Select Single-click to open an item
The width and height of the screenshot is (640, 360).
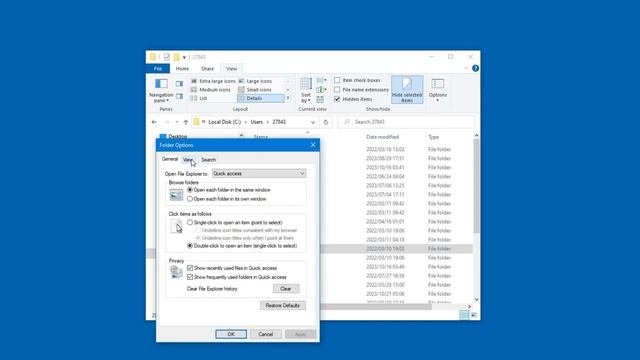click(x=190, y=222)
